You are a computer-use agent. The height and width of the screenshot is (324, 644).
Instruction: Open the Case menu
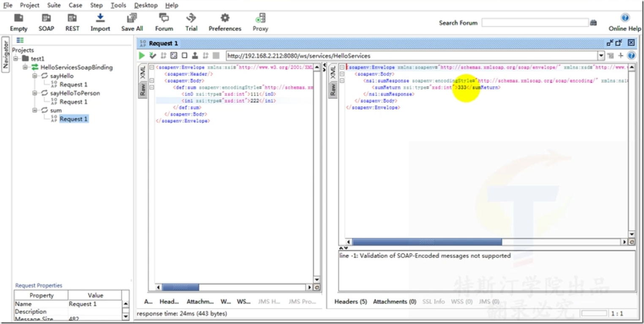(x=75, y=5)
